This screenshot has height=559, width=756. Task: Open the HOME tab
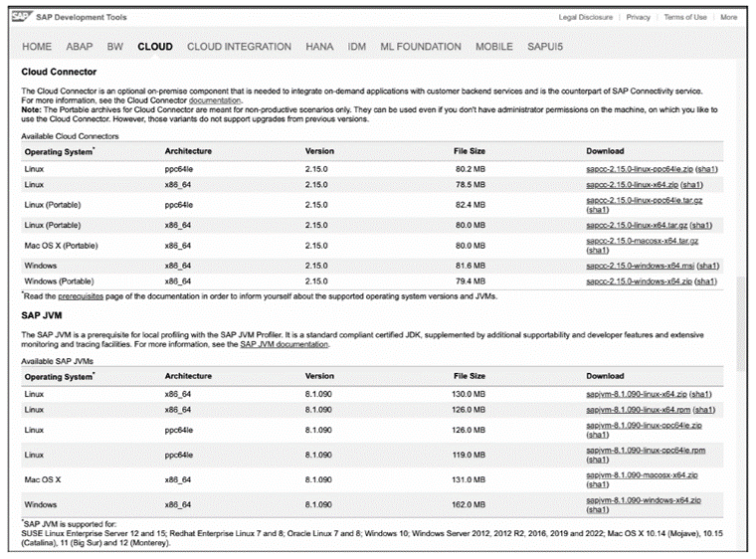(x=37, y=47)
